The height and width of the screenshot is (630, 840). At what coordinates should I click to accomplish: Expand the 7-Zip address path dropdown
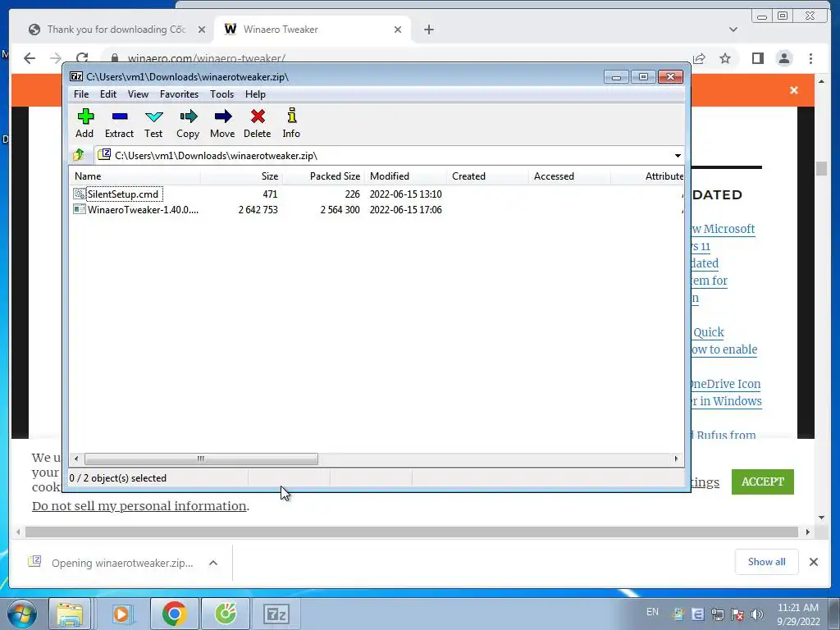tap(678, 155)
